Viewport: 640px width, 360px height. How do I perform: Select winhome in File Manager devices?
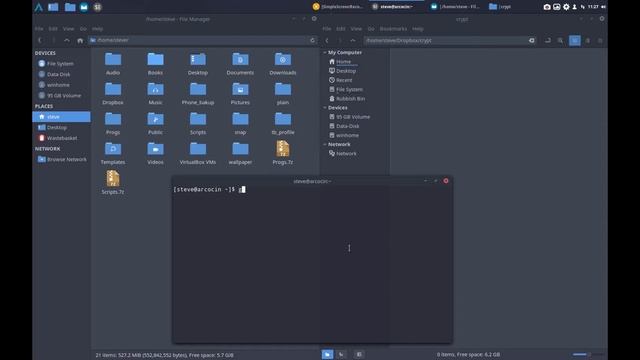tap(58, 85)
